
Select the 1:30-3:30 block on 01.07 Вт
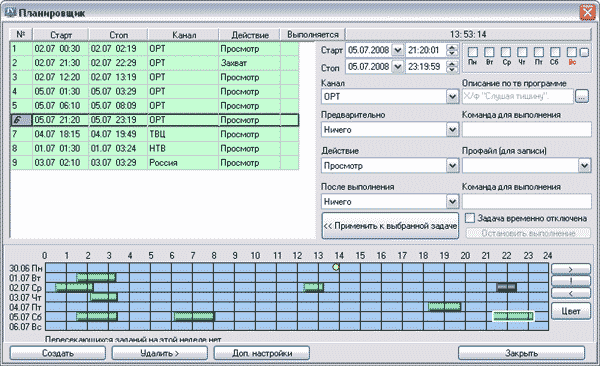(x=96, y=277)
